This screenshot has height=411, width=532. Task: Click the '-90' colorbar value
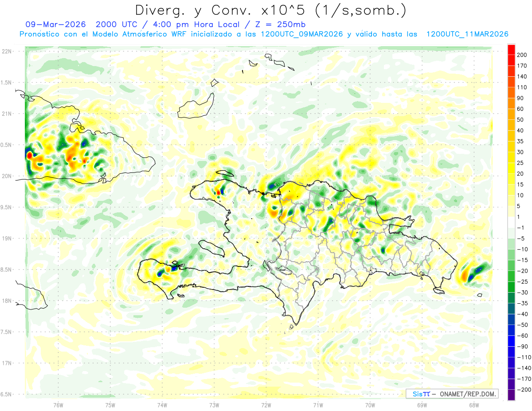[x=524, y=347]
